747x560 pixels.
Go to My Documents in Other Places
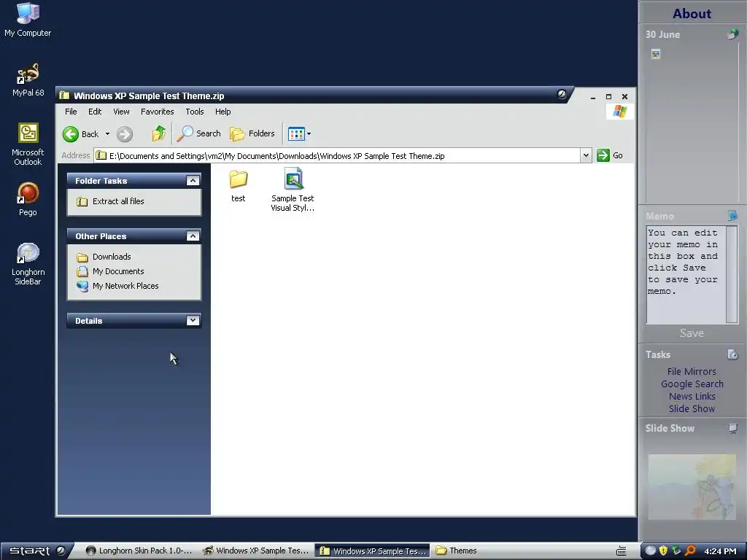click(118, 271)
